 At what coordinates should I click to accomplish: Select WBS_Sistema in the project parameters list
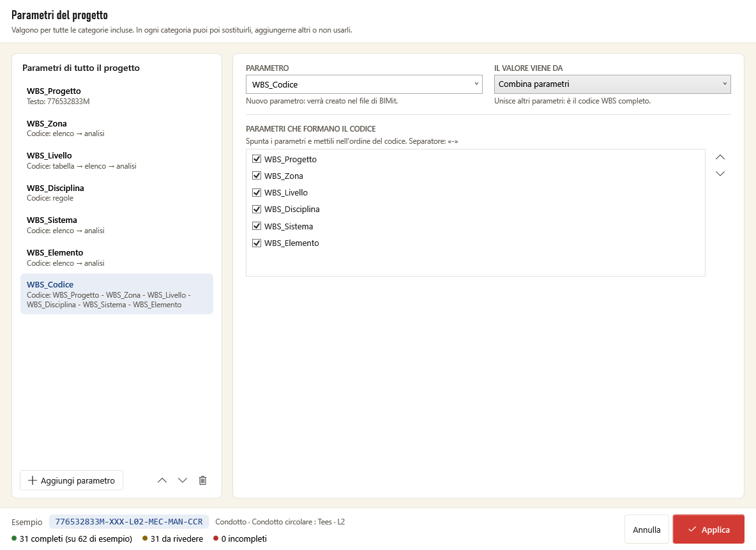coord(117,225)
